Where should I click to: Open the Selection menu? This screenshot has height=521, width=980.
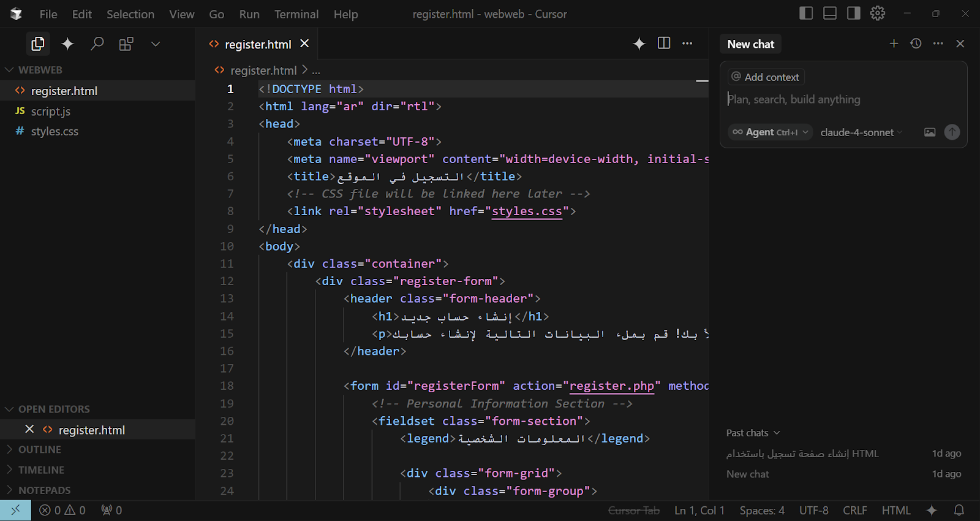130,14
